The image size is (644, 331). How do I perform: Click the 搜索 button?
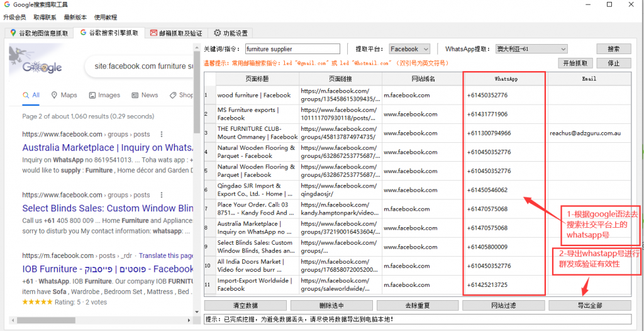614,49
